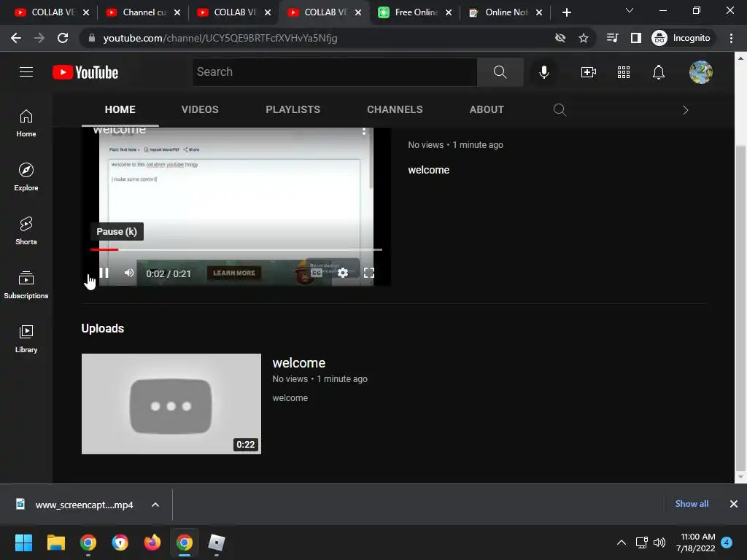Image resolution: width=747 pixels, height=560 pixels.
Task: Show hidden system tray icons
Action: click(622, 542)
